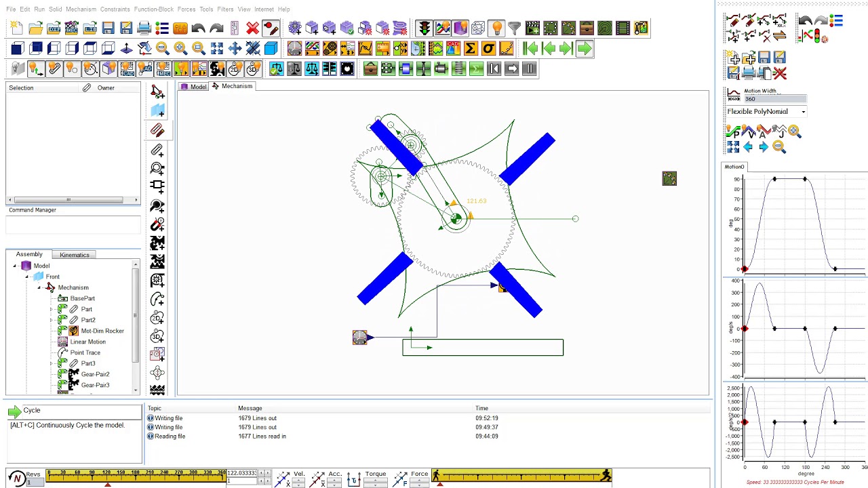Open the Function-Block menu
This screenshot has height=488, width=868.
(x=154, y=9)
